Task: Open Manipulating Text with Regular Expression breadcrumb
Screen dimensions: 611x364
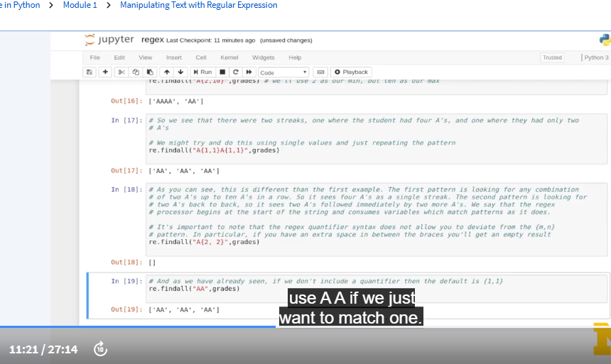Action: (x=199, y=5)
